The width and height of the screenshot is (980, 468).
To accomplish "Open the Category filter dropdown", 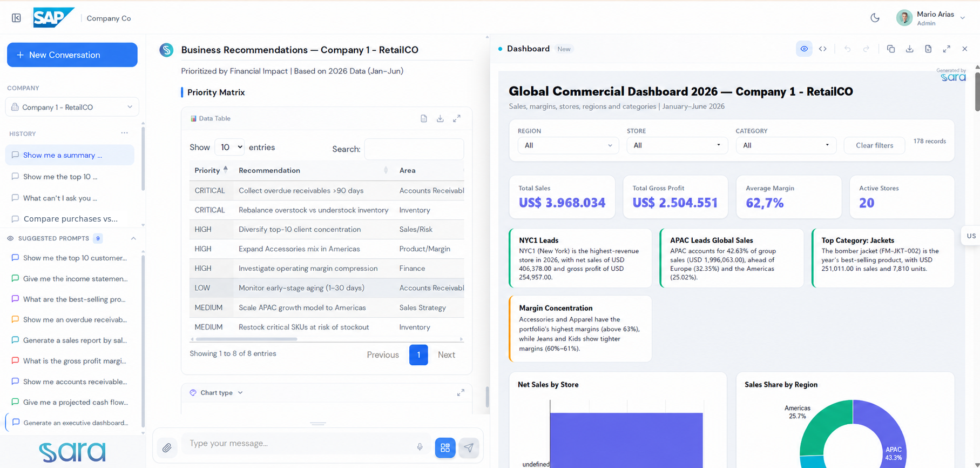I will point(786,145).
